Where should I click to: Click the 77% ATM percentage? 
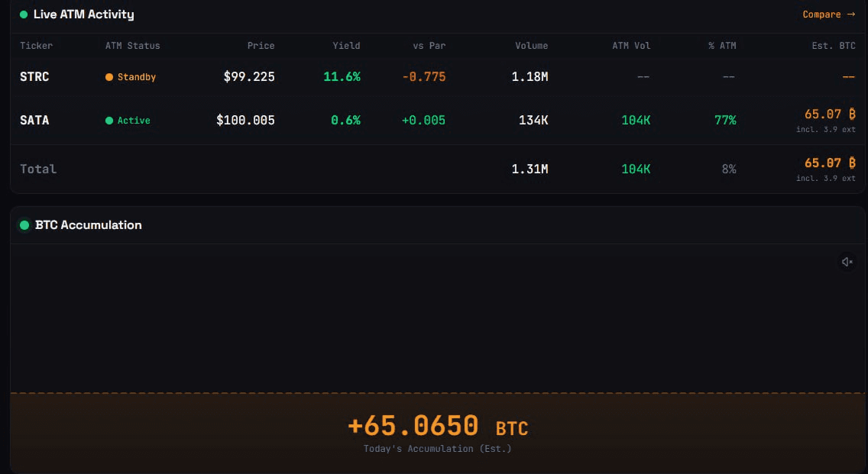point(725,120)
